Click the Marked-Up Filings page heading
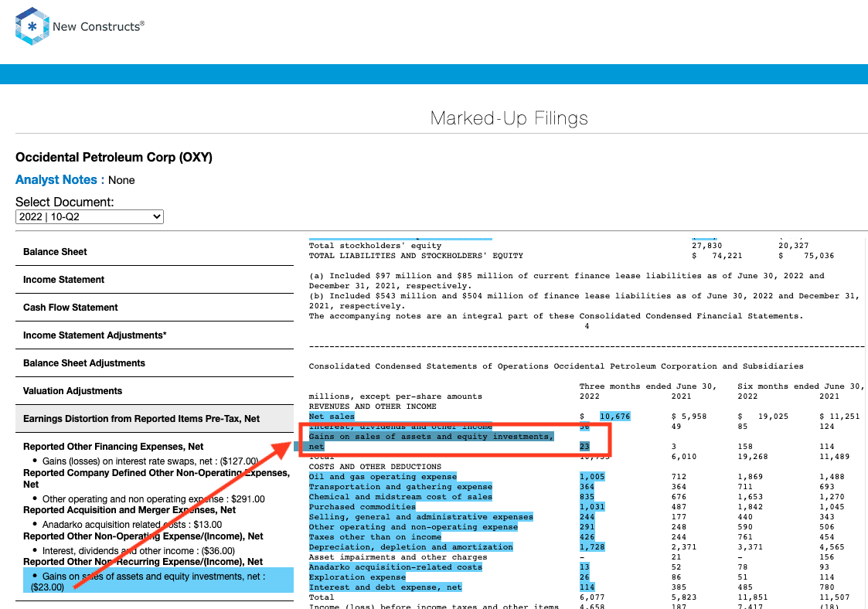 pos(509,118)
